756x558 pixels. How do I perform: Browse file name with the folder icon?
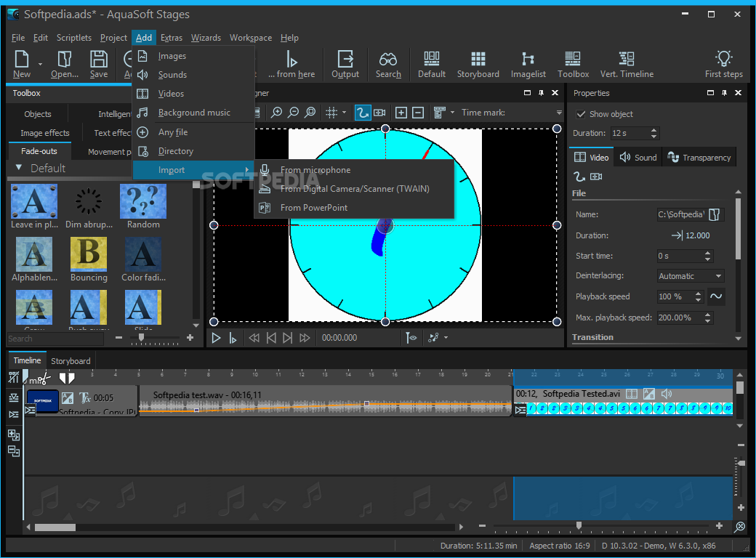pos(715,214)
